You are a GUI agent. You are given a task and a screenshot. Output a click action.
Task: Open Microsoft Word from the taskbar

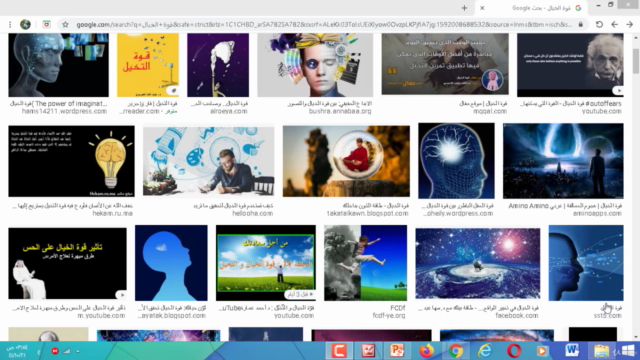[572, 350]
